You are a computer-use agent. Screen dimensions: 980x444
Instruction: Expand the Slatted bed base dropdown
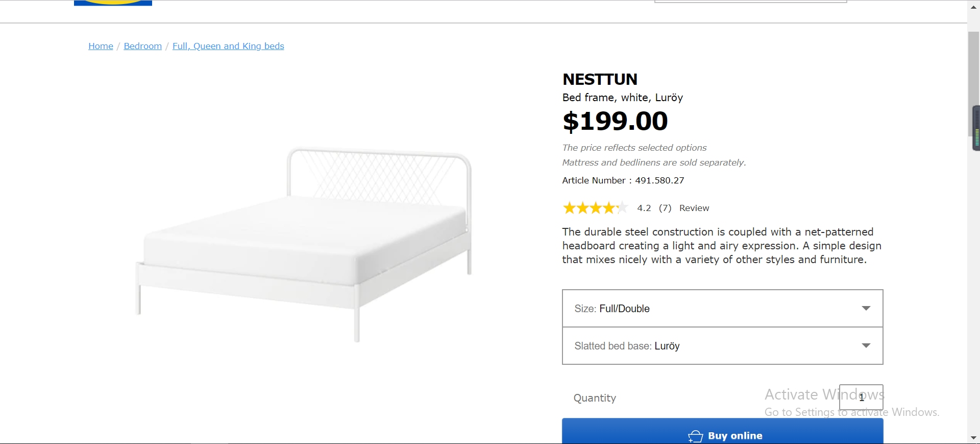tap(722, 346)
